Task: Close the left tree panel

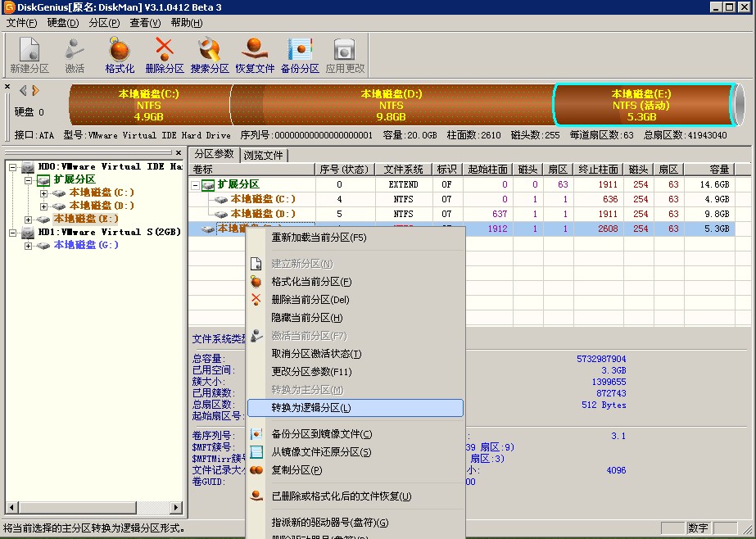Action: [x=179, y=153]
